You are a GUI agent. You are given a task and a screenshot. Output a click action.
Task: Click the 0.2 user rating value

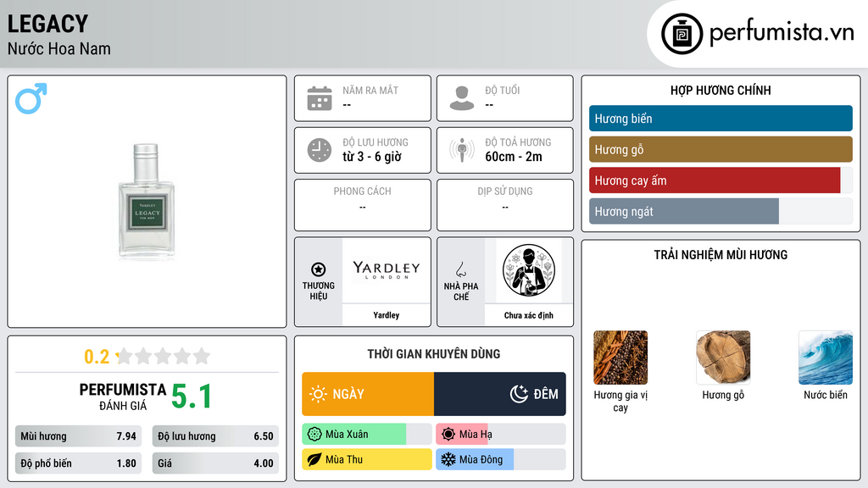click(97, 357)
